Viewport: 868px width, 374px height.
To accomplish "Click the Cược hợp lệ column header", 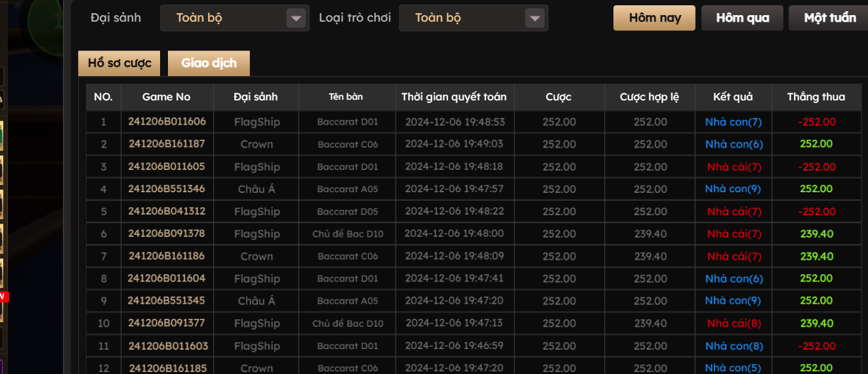I will (x=649, y=97).
